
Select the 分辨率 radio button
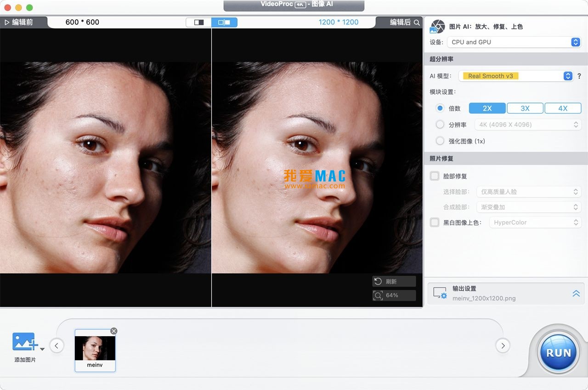pos(440,124)
